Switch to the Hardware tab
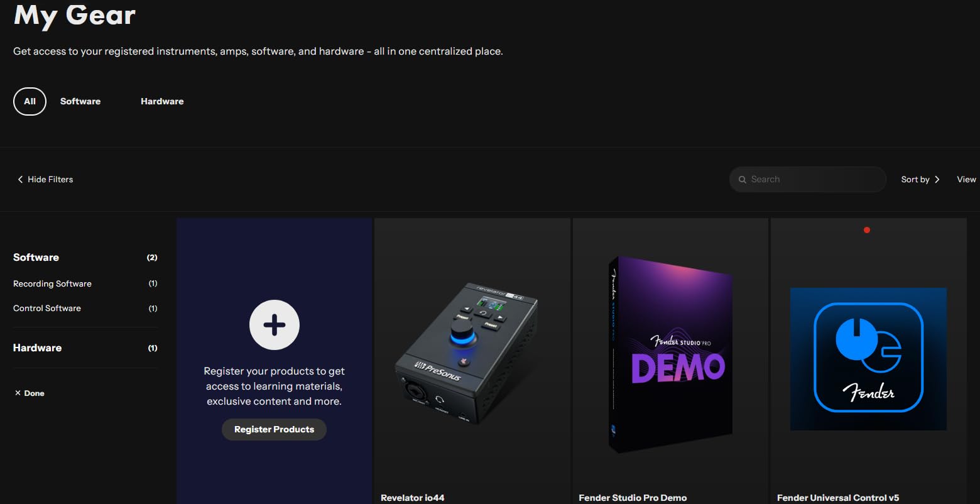980x504 pixels. tap(162, 101)
